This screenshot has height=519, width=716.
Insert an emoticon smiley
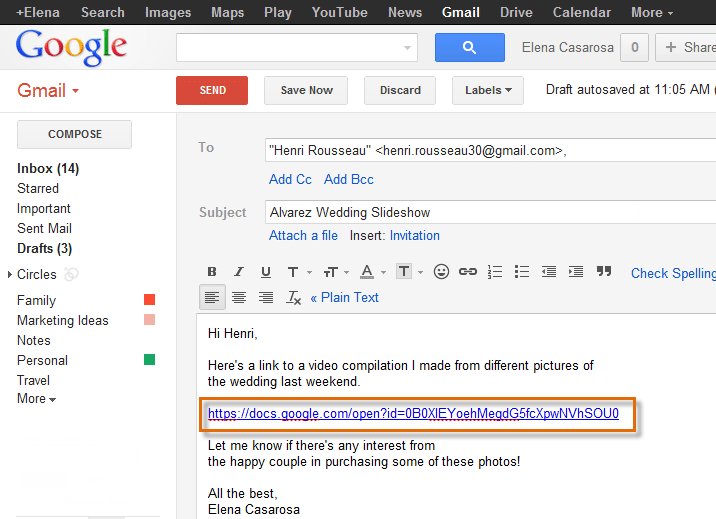point(441,272)
